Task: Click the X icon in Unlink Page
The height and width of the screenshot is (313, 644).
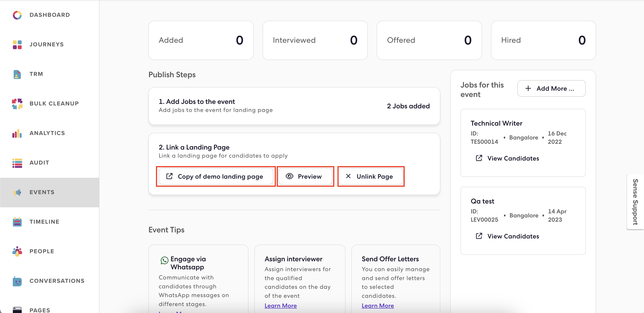Action: click(348, 176)
